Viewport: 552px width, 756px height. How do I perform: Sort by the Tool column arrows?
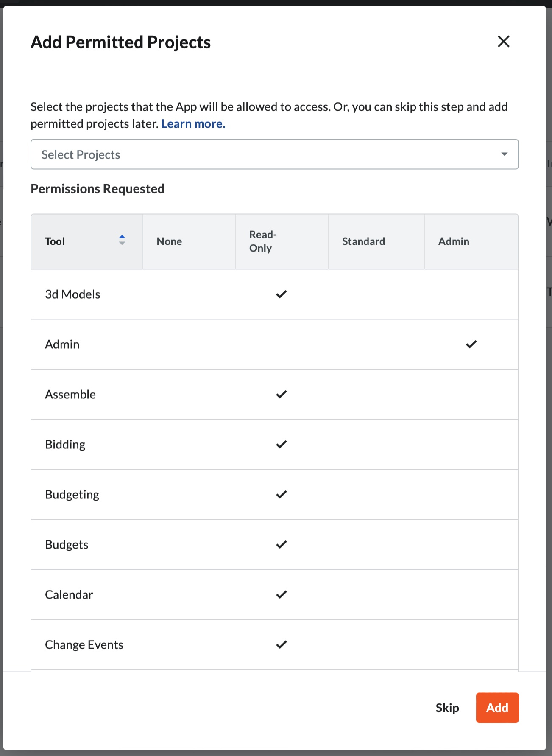click(x=122, y=240)
